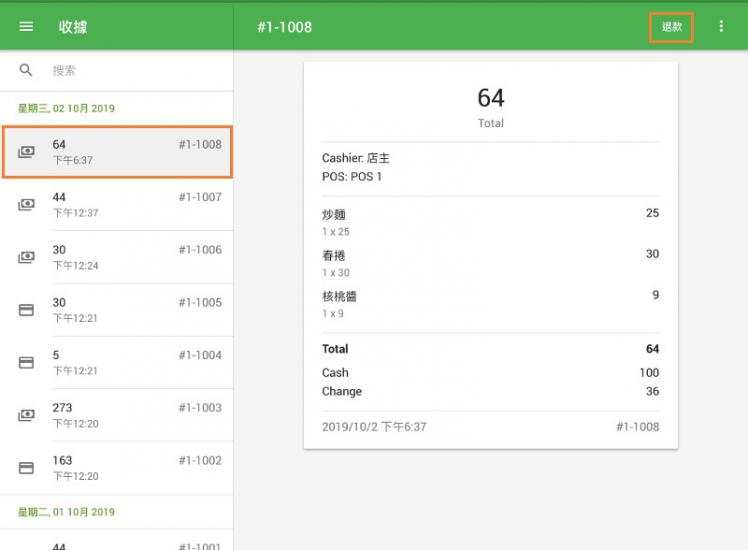Select the amount 30 in the #1-1006 row
Screen dimensions: 748x550
(x=59, y=249)
